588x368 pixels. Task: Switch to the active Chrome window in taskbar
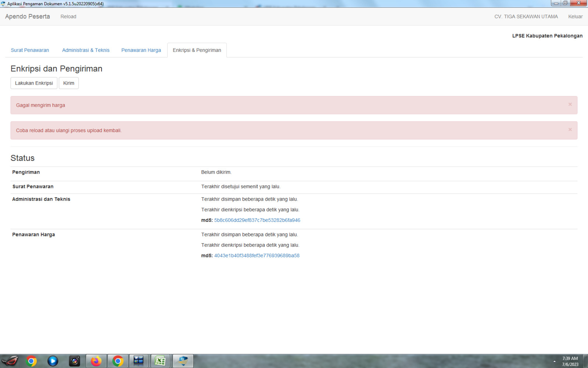[118, 361]
